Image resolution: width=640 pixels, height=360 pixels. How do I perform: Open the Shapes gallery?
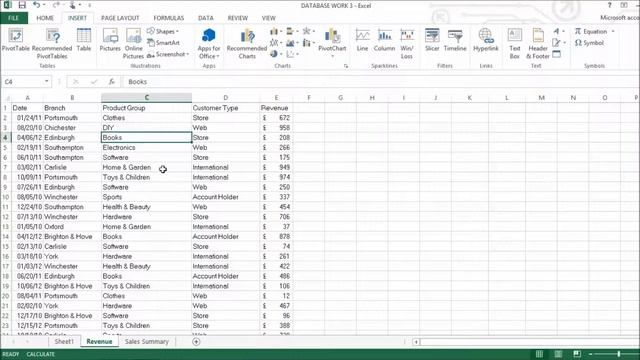point(163,31)
